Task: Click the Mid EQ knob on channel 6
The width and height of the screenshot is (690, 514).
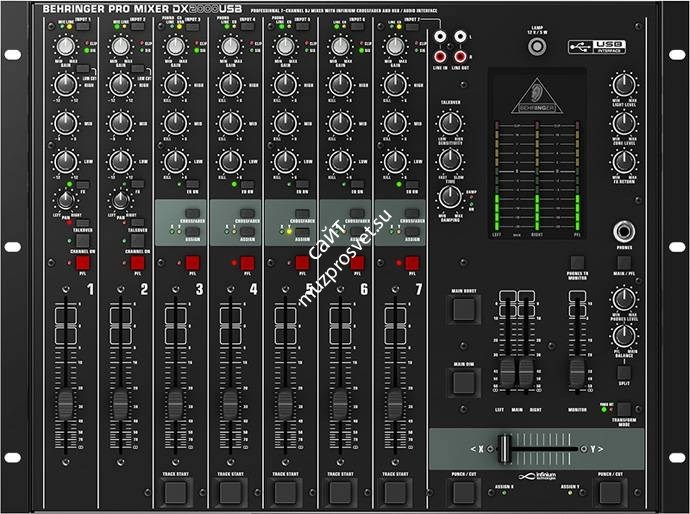Action: point(340,123)
